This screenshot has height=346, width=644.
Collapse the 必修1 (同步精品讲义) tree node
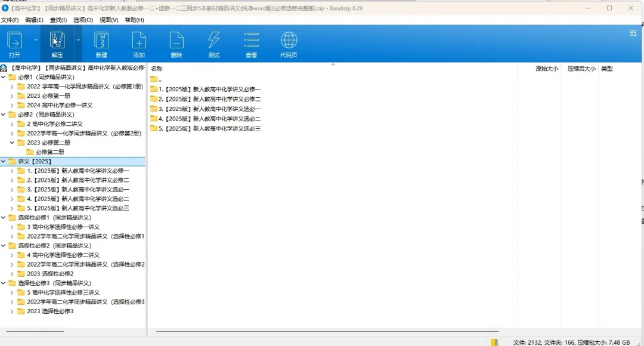point(4,77)
